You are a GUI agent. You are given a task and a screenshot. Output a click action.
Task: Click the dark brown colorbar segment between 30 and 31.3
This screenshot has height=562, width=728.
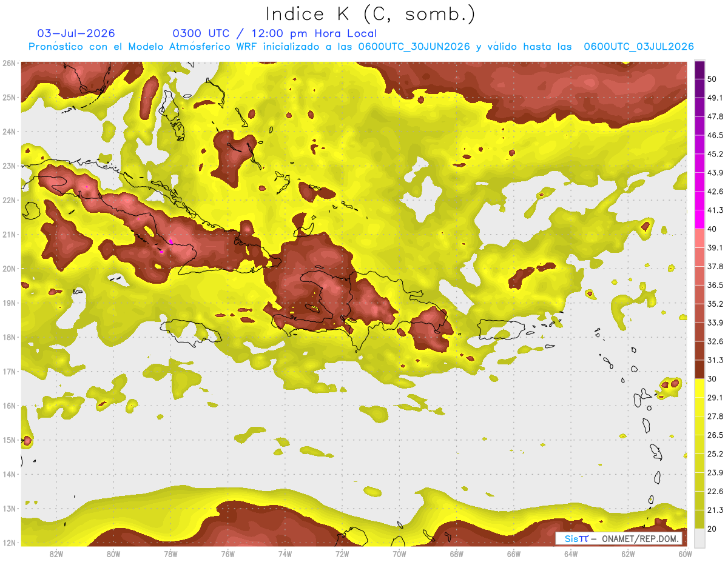click(x=700, y=369)
